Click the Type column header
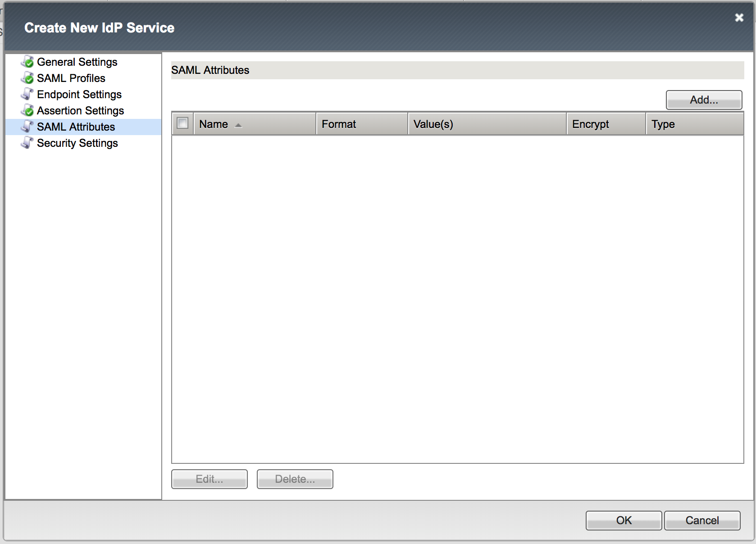 [695, 124]
